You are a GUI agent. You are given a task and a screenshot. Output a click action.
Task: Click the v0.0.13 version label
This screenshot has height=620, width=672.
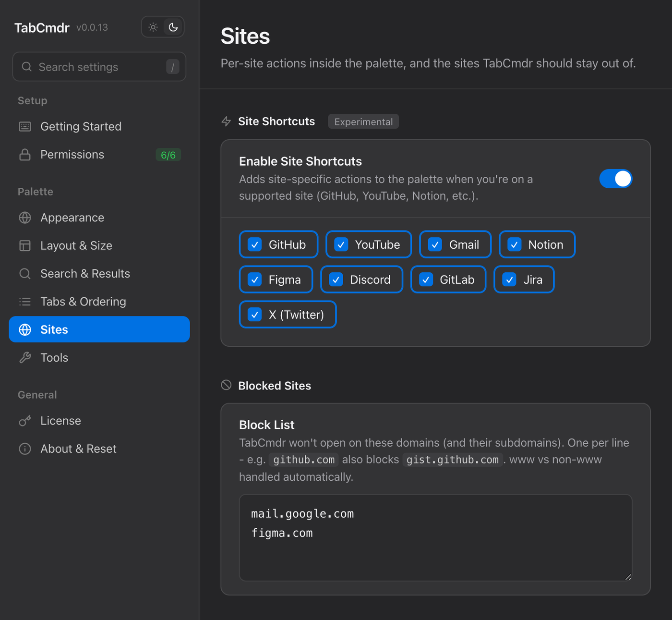[92, 27]
